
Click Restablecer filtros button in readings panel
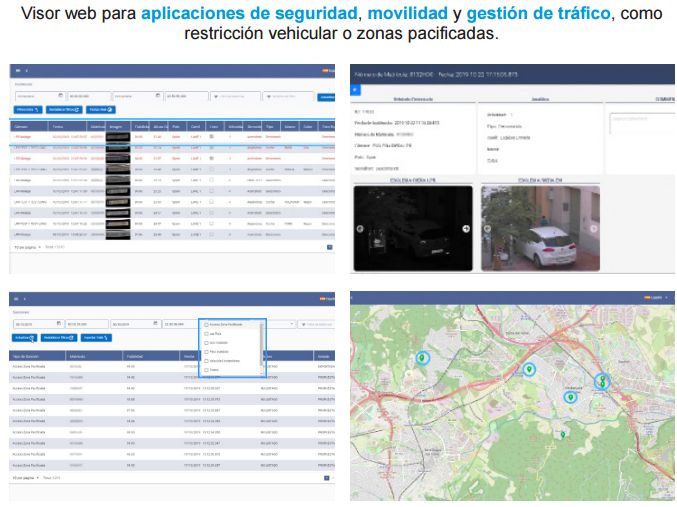coord(64,110)
